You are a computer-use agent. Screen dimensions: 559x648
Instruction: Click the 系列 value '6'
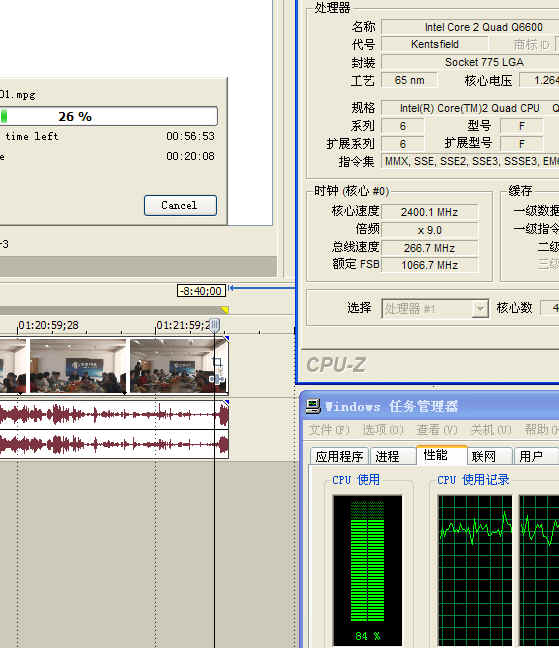[x=403, y=126]
